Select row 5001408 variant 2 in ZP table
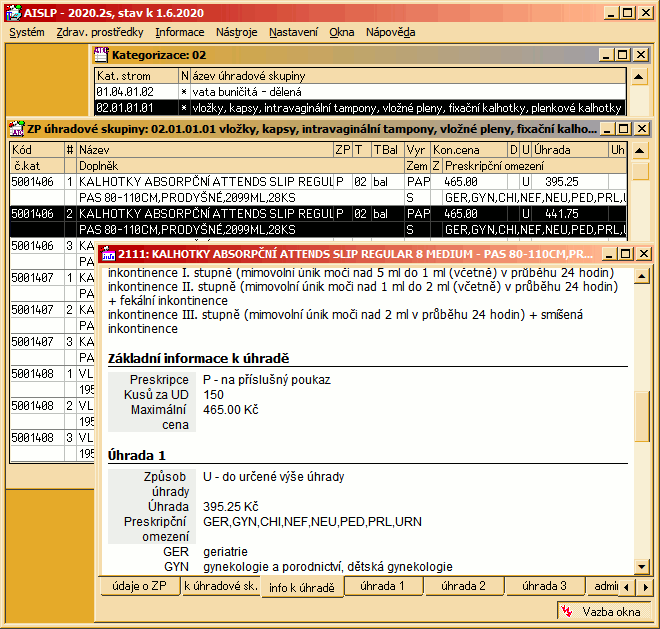Viewport: 660px width, 629px height. coord(53,413)
